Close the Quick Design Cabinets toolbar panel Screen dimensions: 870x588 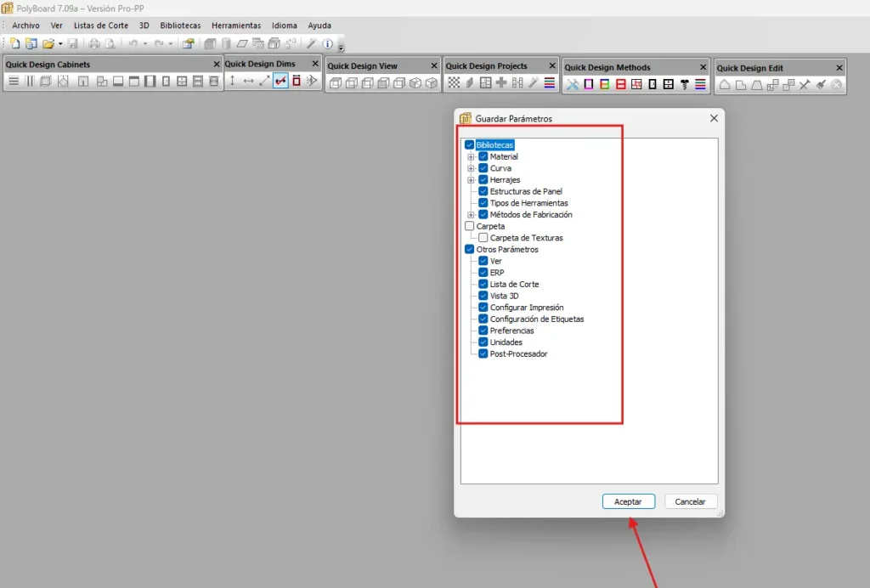pyautogui.click(x=216, y=64)
